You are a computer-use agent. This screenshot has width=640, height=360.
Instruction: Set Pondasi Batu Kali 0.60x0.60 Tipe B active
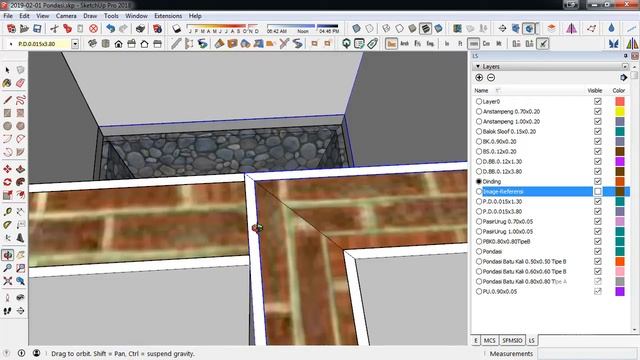tap(479, 271)
